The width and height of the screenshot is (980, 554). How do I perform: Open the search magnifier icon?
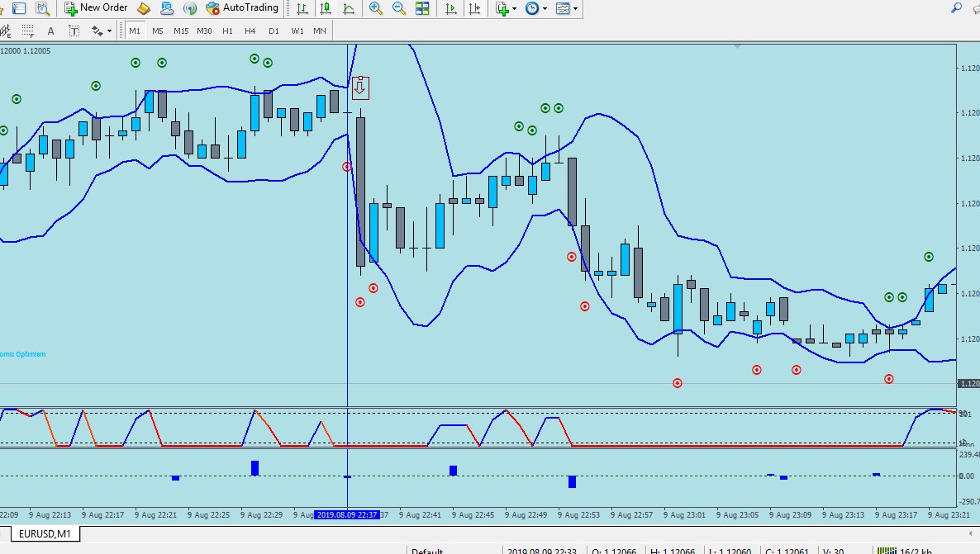956,7
